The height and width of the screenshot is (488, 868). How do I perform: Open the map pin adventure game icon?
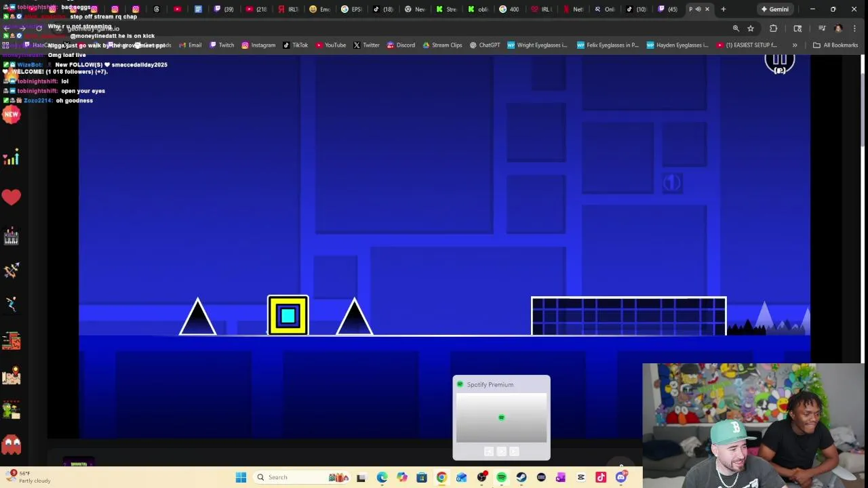[11, 375]
